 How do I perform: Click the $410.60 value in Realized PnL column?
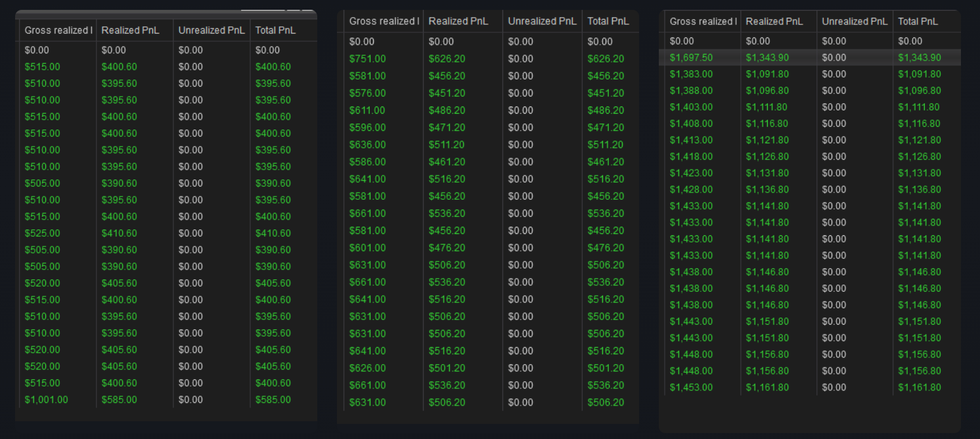coord(119,233)
